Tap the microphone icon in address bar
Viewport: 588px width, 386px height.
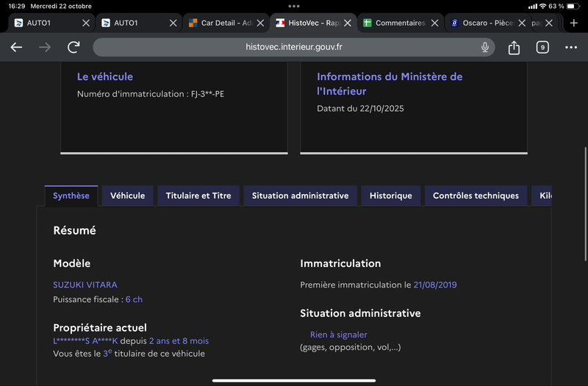point(485,47)
